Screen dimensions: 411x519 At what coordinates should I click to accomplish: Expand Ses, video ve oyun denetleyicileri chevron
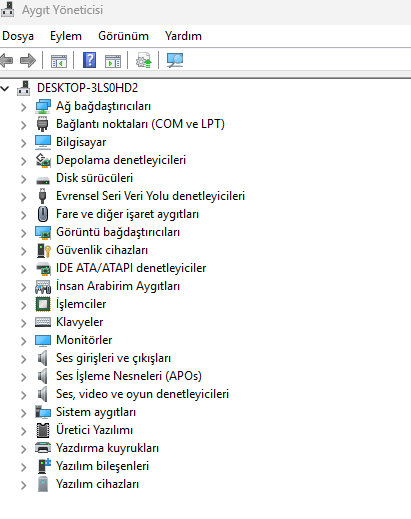[23, 395]
